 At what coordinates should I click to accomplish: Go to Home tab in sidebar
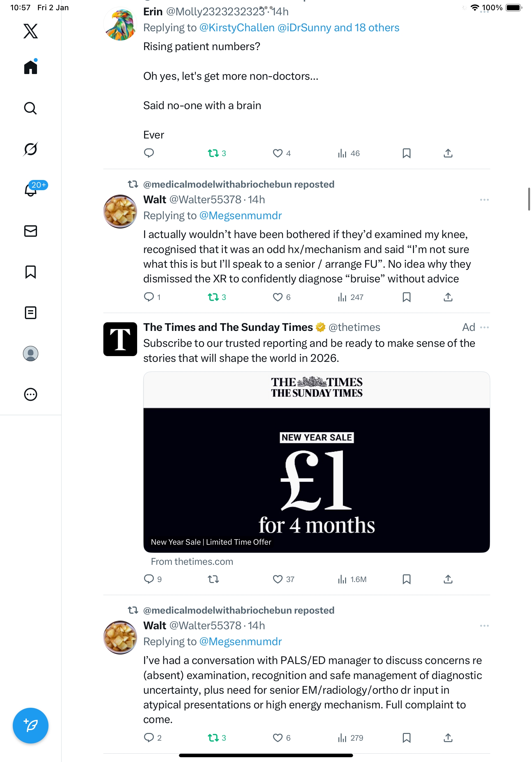(31, 67)
